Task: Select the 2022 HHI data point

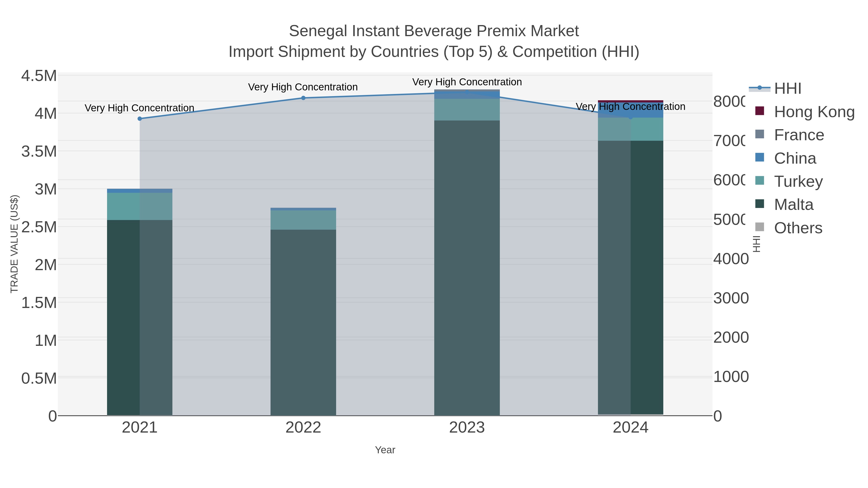Action: point(303,98)
